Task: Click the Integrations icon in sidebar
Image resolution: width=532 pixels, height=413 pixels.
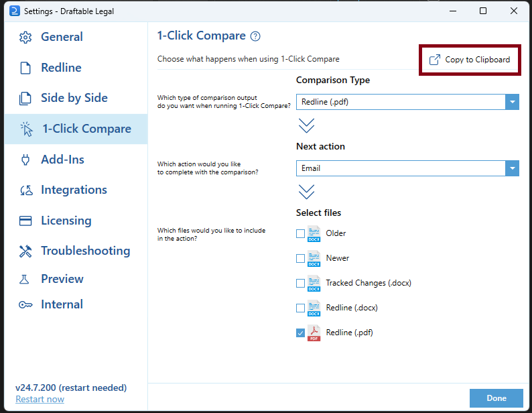Action: tap(26, 190)
